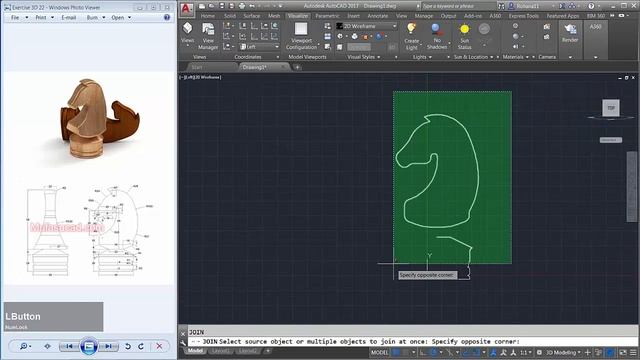
Task: Click the sky background icon next to Sun Status
Action: (x=484, y=29)
